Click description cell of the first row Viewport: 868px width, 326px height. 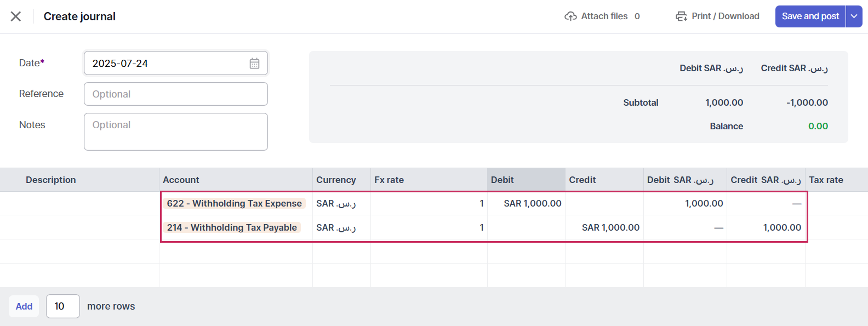click(79, 203)
